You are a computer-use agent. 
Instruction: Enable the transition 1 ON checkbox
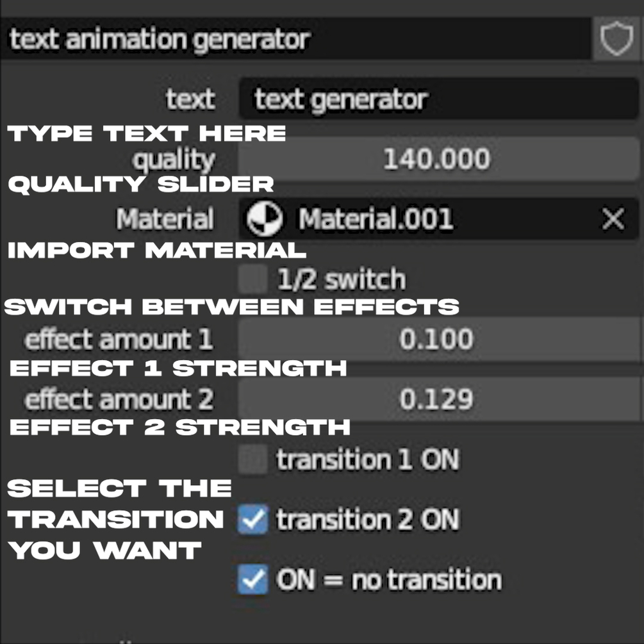point(252,460)
